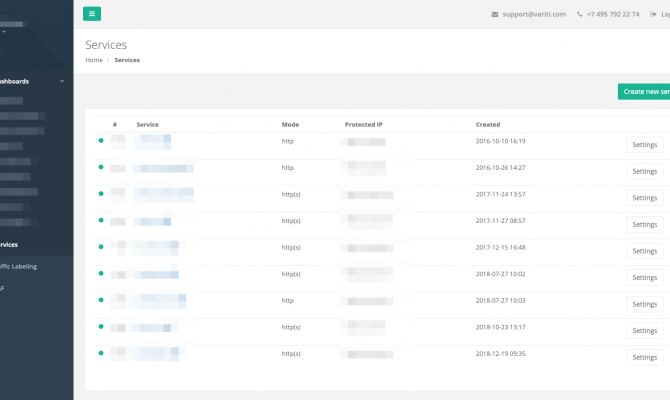Click Create new service button
Viewport: 670px width, 400px height.
click(644, 91)
